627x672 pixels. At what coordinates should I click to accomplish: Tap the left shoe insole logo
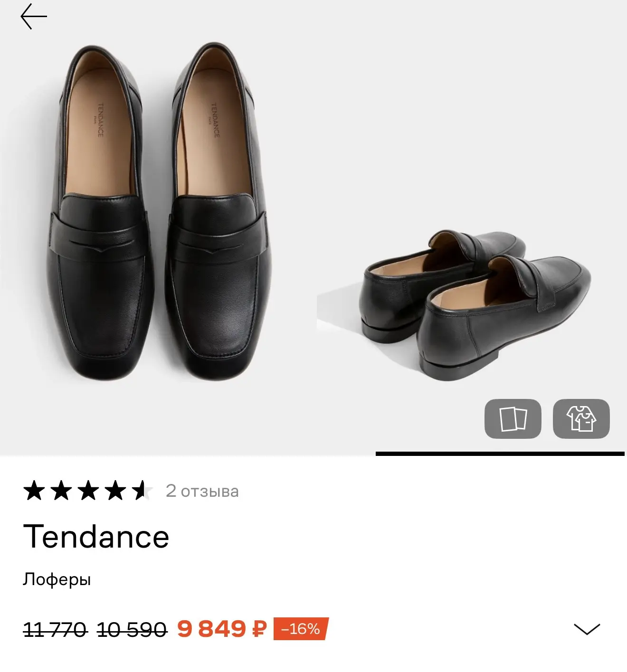tap(100, 120)
